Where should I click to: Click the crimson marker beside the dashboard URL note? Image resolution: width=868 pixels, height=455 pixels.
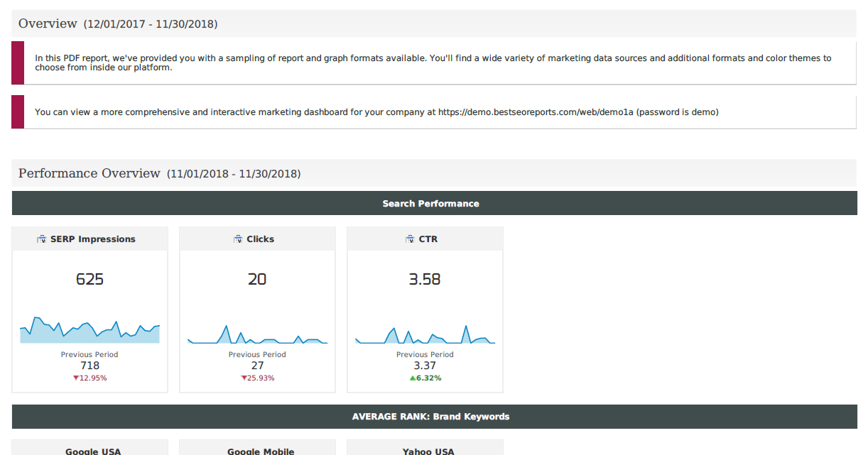[x=18, y=112]
